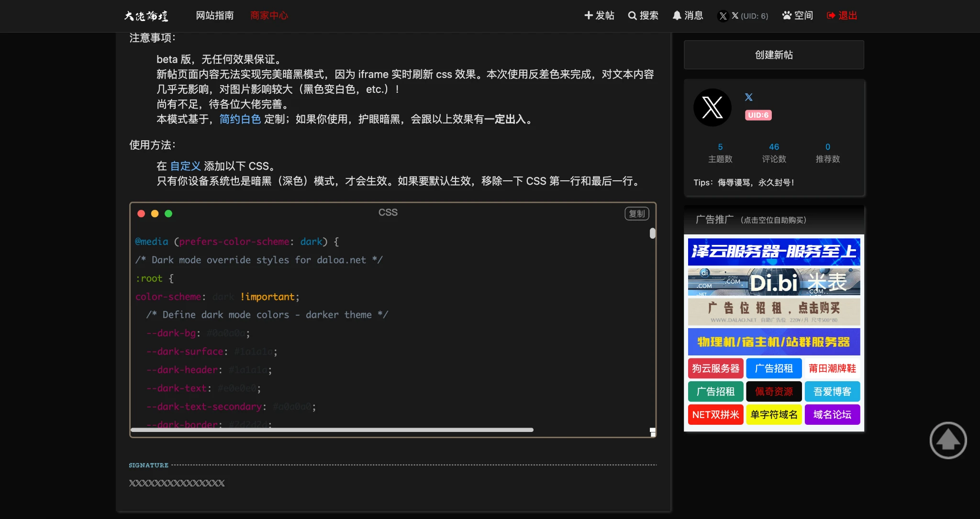980x519 pixels.
Task: Copy CSS code with 复制 button
Action: coord(636,214)
